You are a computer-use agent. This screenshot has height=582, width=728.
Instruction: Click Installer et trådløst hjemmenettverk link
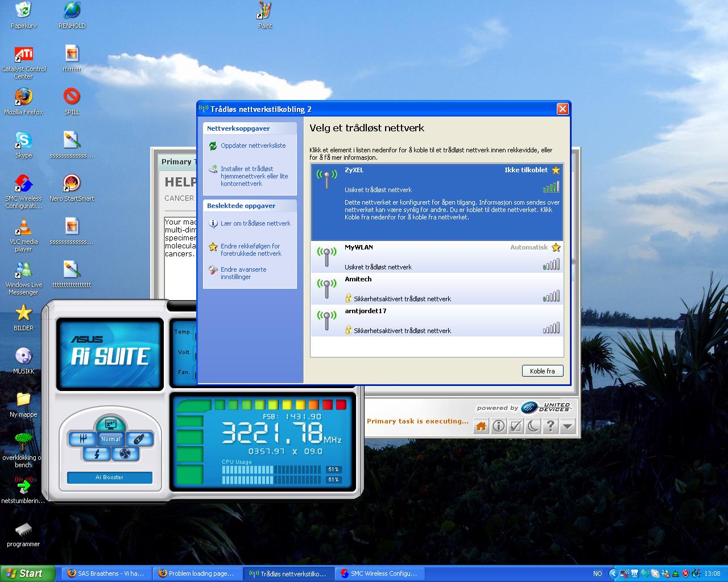pos(254,176)
